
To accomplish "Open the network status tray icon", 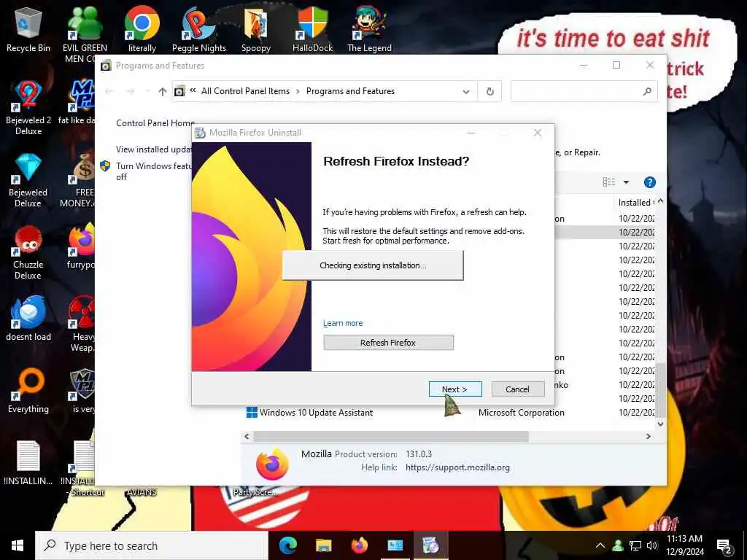I will pos(635,545).
